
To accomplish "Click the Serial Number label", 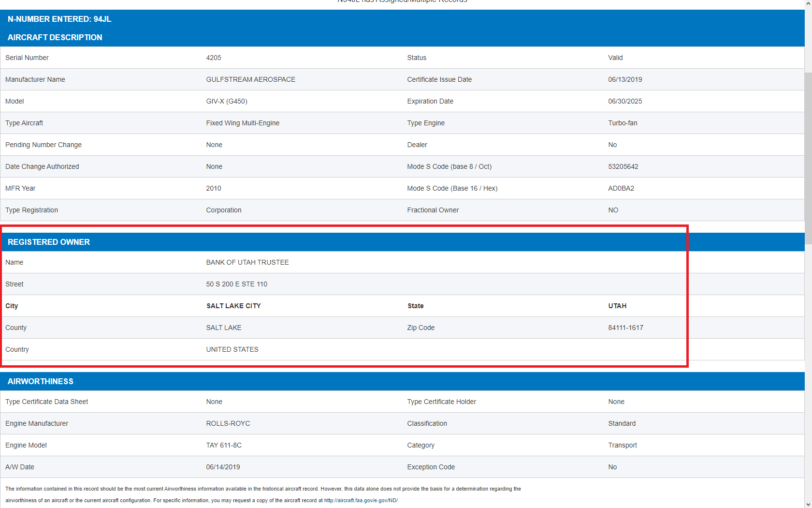I will (x=27, y=58).
